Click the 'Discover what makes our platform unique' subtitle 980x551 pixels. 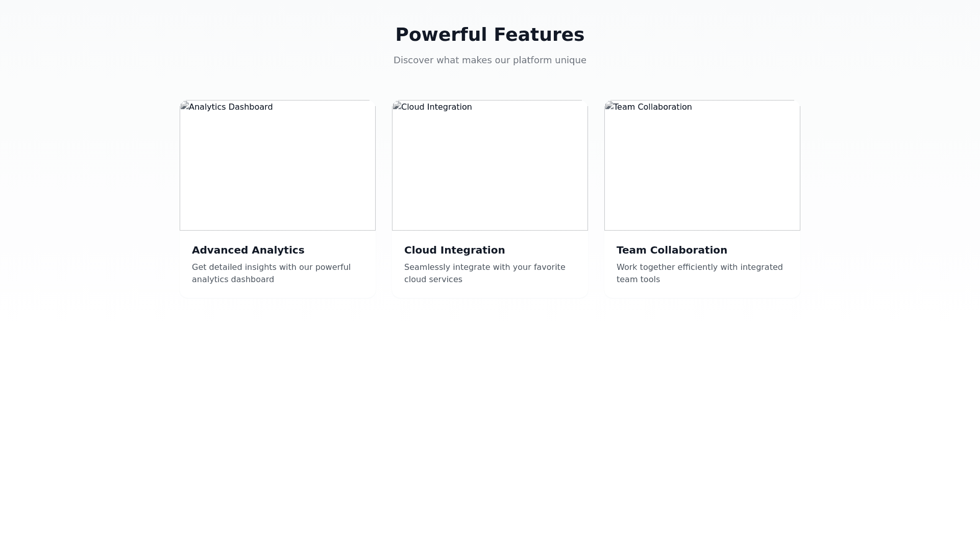490,60
